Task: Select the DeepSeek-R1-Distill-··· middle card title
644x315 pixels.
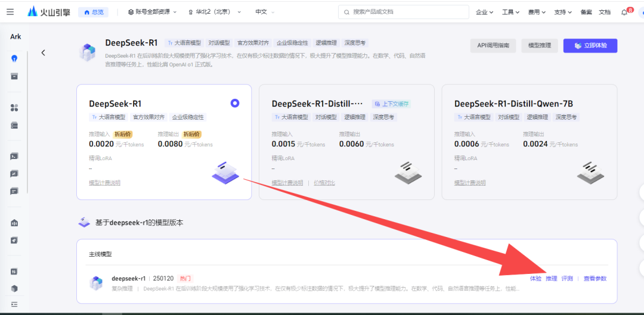Action: pyautogui.click(x=317, y=104)
